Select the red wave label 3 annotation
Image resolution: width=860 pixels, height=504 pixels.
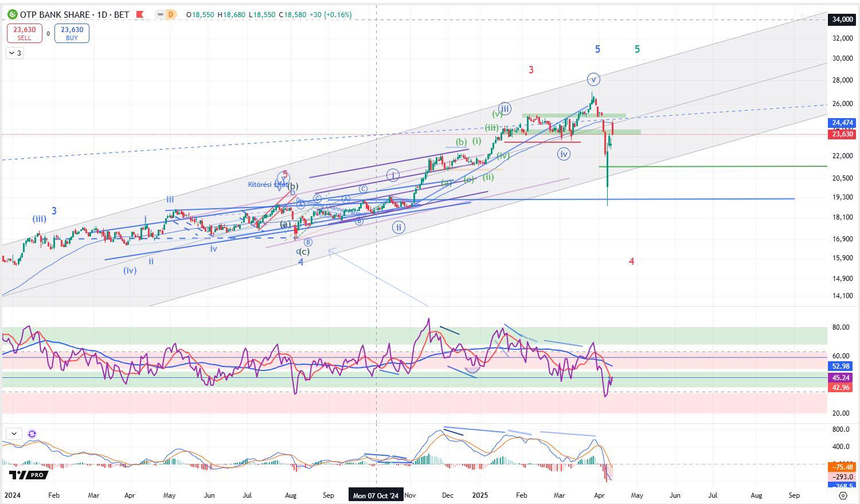[531, 70]
